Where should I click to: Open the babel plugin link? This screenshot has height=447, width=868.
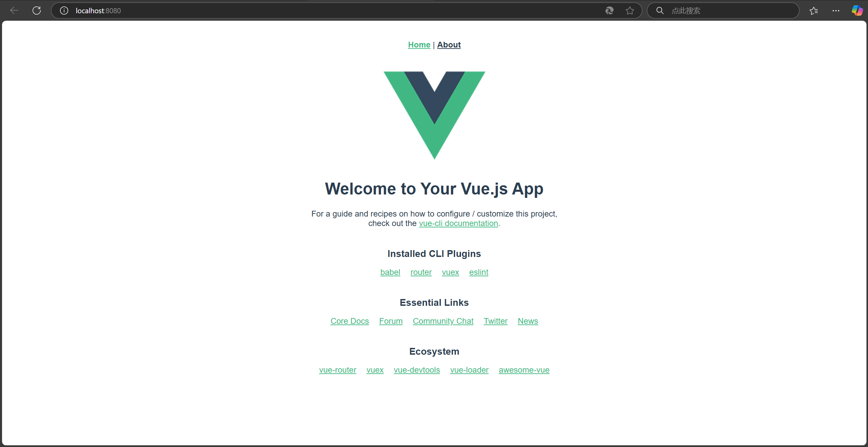pos(390,272)
